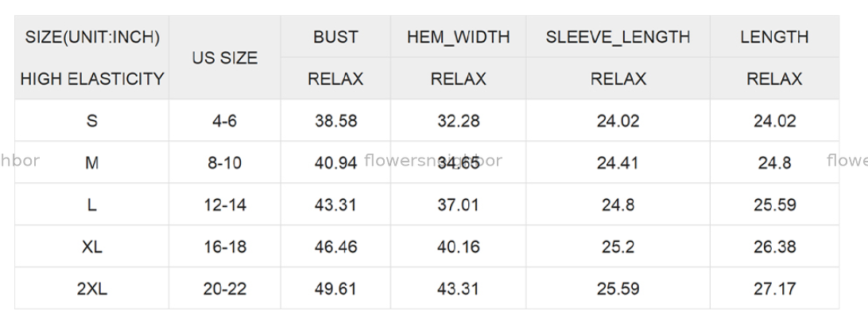The image size is (868, 324).
Task: Select sleeve length value 25.2
Action: [x=618, y=247]
